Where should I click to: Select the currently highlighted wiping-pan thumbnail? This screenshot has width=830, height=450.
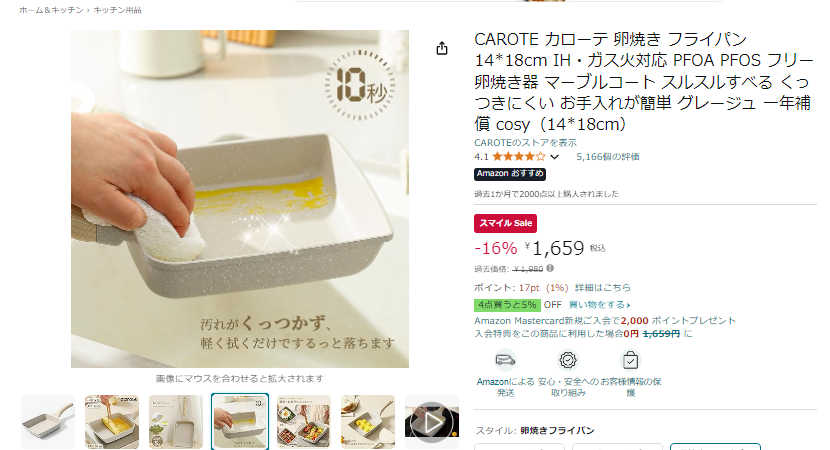(240, 422)
